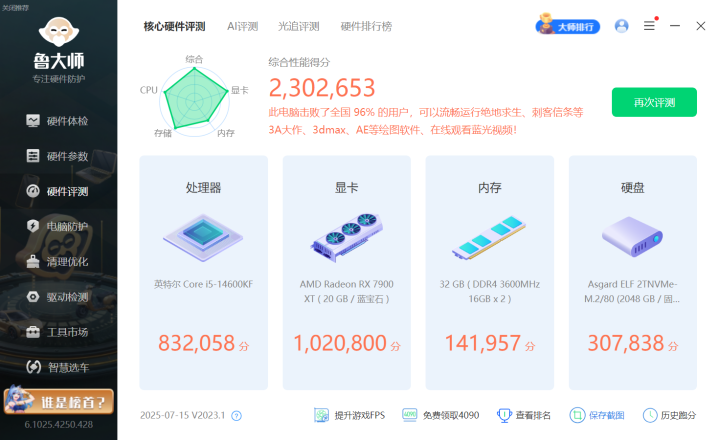Switch to 光追评测 tab
719x440 pixels.
click(299, 27)
